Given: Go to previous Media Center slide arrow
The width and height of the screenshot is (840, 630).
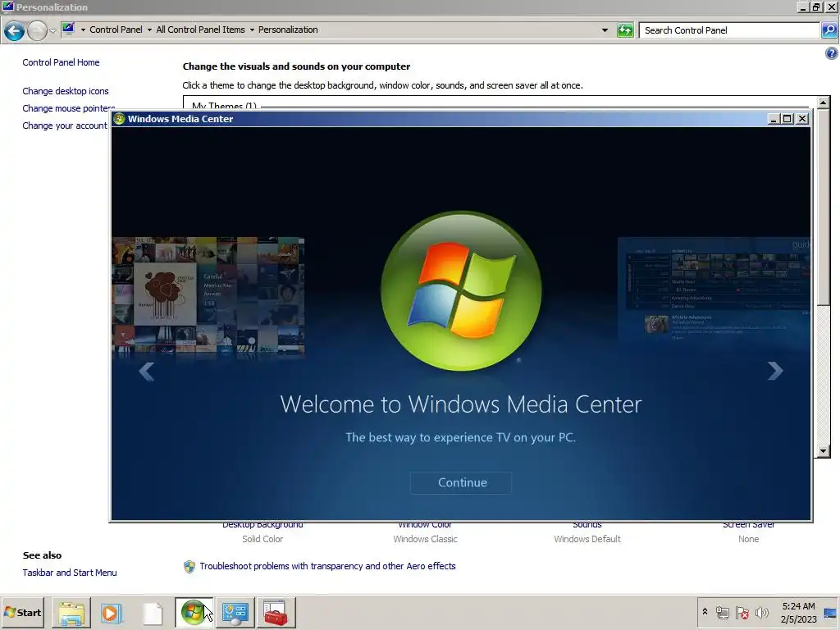Looking at the screenshot, I should [x=146, y=371].
